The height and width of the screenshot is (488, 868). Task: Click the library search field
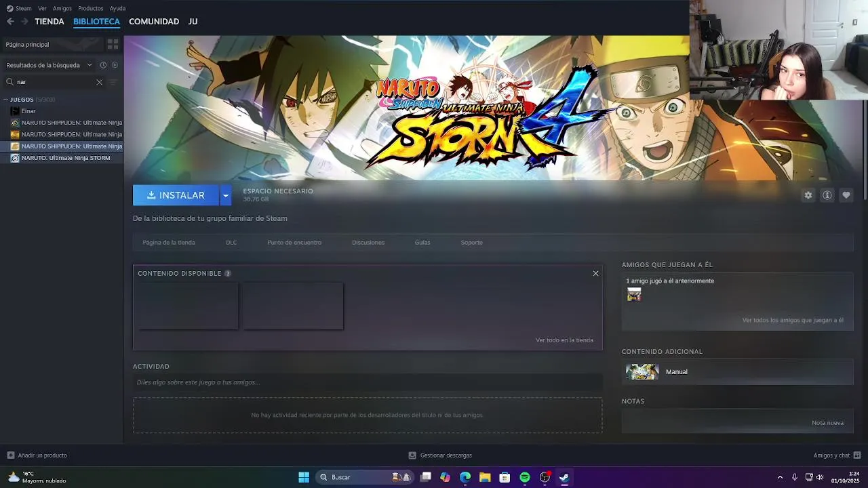click(56, 82)
